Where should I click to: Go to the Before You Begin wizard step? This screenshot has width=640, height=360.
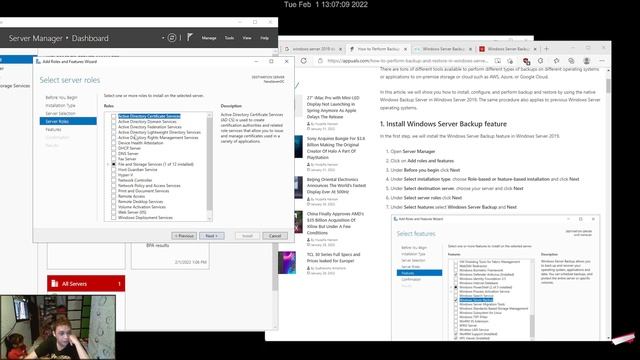pyautogui.click(x=61, y=98)
